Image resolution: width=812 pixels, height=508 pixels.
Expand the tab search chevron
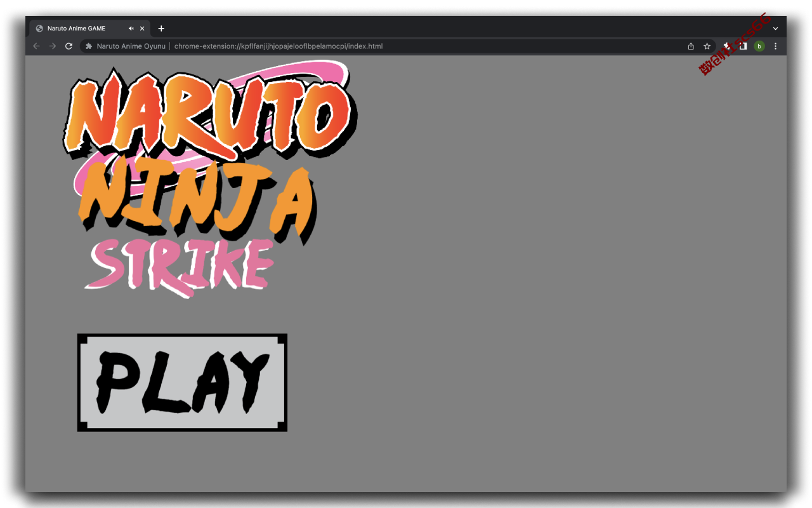[775, 29]
